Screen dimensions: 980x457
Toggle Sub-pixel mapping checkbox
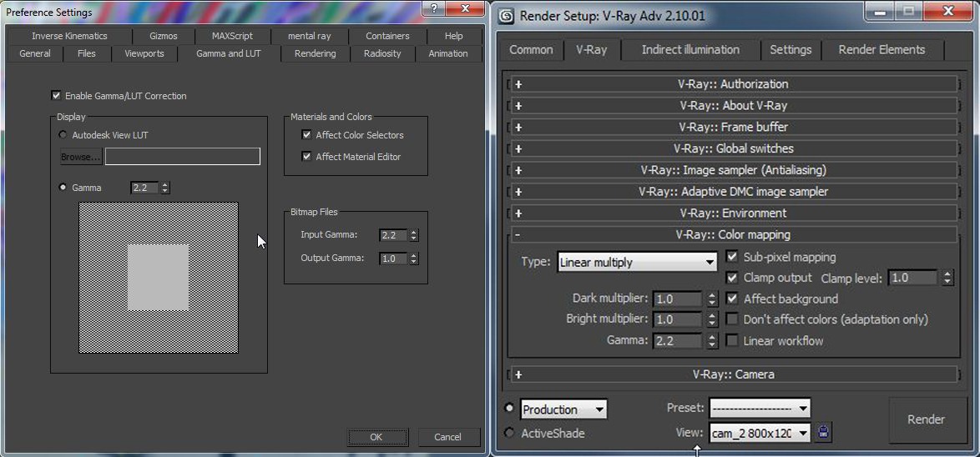[x=733, y=257]
